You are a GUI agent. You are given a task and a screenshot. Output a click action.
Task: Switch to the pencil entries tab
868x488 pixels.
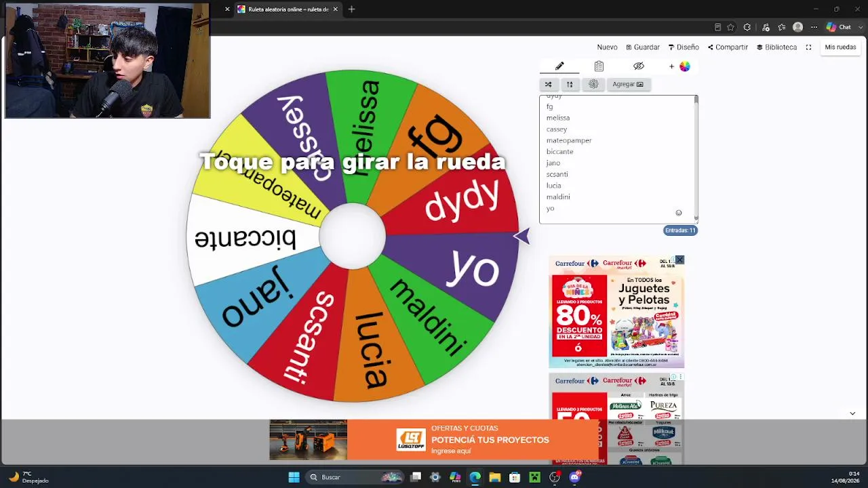click(x=559, y=66)
